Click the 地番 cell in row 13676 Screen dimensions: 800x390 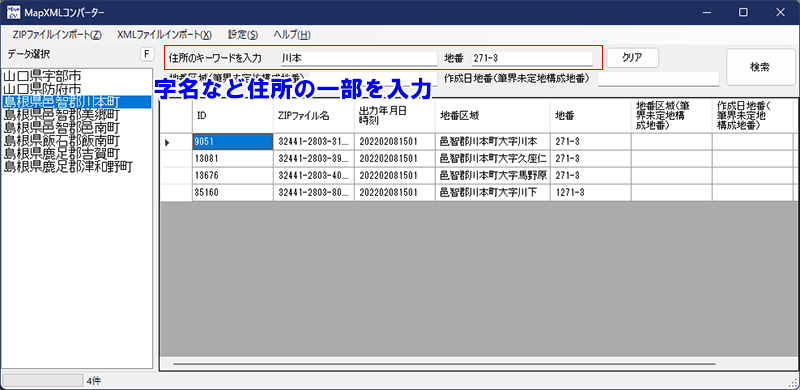coord(591,176)
